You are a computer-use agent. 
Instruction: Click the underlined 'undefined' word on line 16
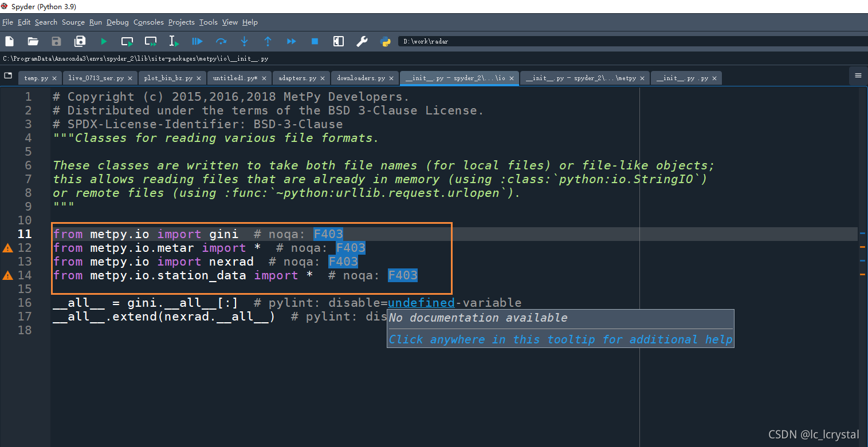[x=421, y=303]
